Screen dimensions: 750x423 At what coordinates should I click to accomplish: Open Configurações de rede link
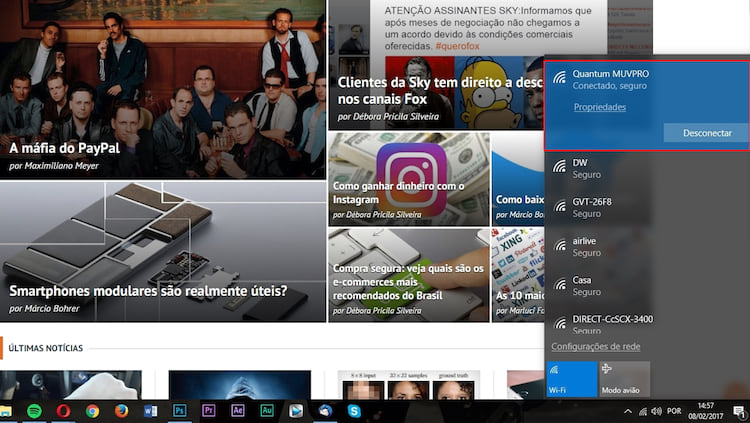pos(596,346)
